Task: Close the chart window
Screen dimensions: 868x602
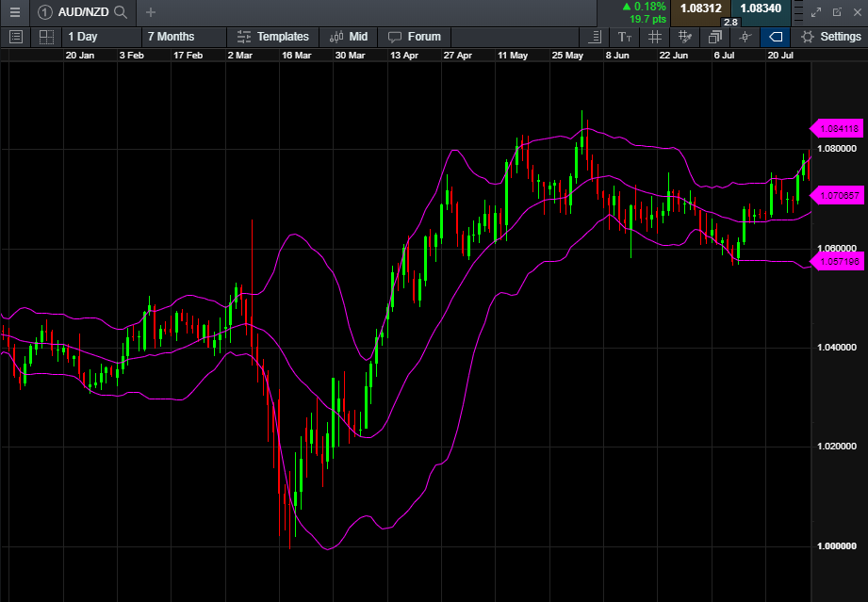Action: click(857, 12)
